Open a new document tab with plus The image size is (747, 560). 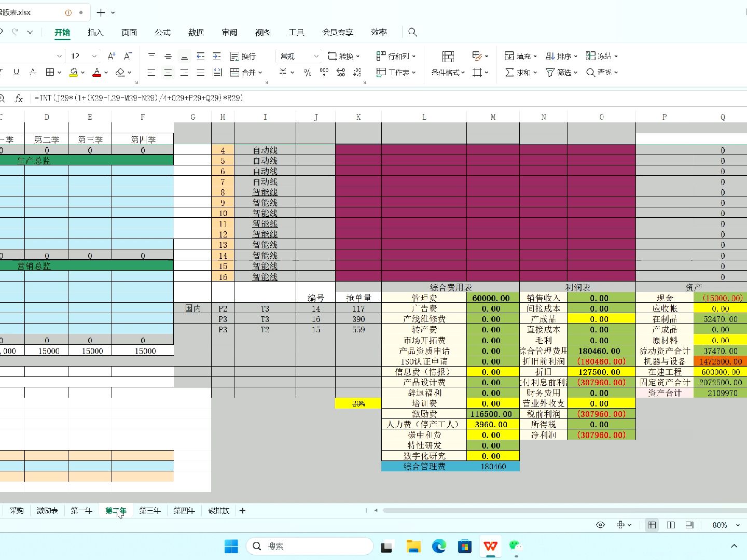101,12
